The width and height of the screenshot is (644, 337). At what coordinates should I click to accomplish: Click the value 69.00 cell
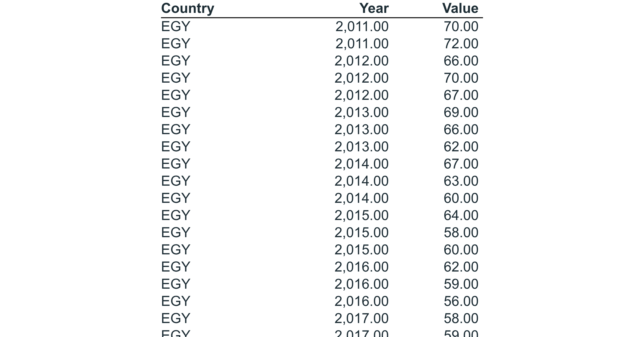pyautogui.click(x=461, y=112)
